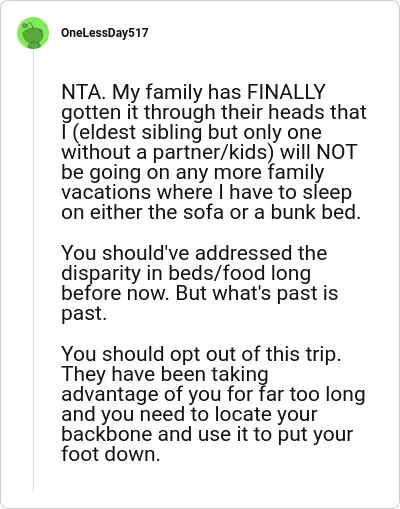Click the capitalized word NOT
400x509 pixels.
coord(337,152)
